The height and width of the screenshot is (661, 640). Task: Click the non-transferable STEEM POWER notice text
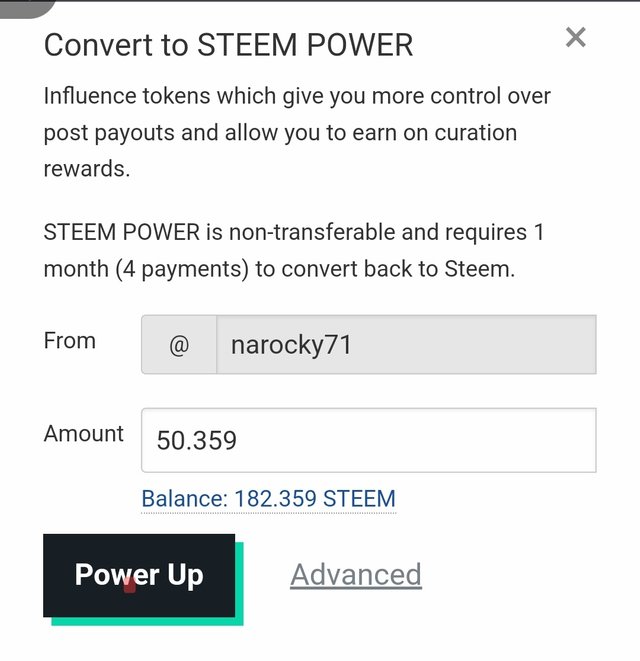[294, 250]
